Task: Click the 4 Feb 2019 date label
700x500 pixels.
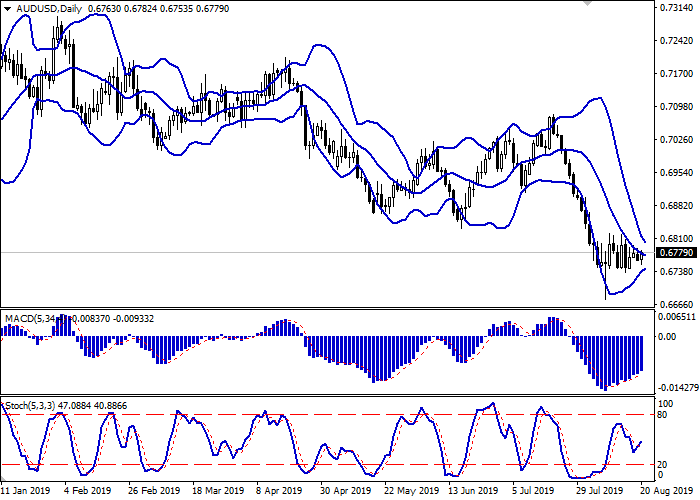Action: pyautogui.click(x=87, y=491)
